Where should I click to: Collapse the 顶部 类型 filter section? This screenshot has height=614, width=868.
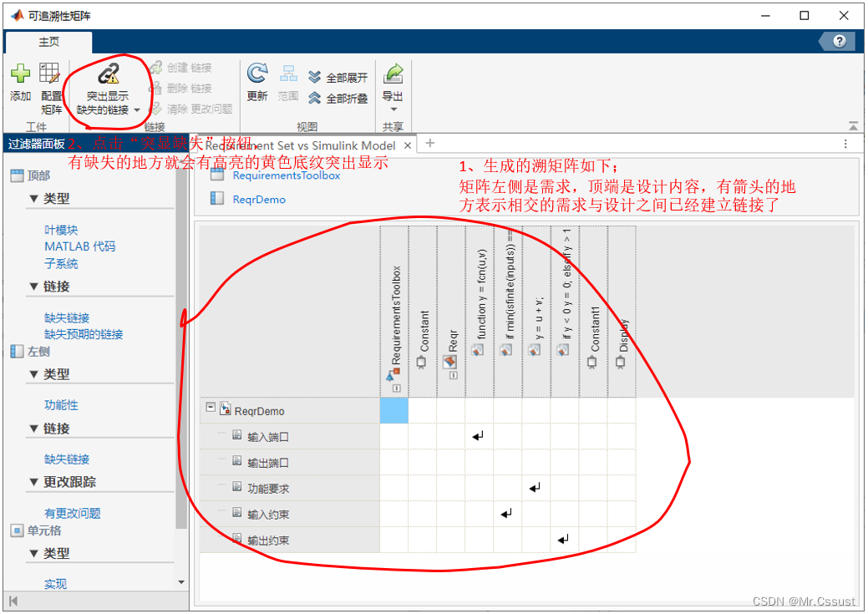(x=33, y=199)
